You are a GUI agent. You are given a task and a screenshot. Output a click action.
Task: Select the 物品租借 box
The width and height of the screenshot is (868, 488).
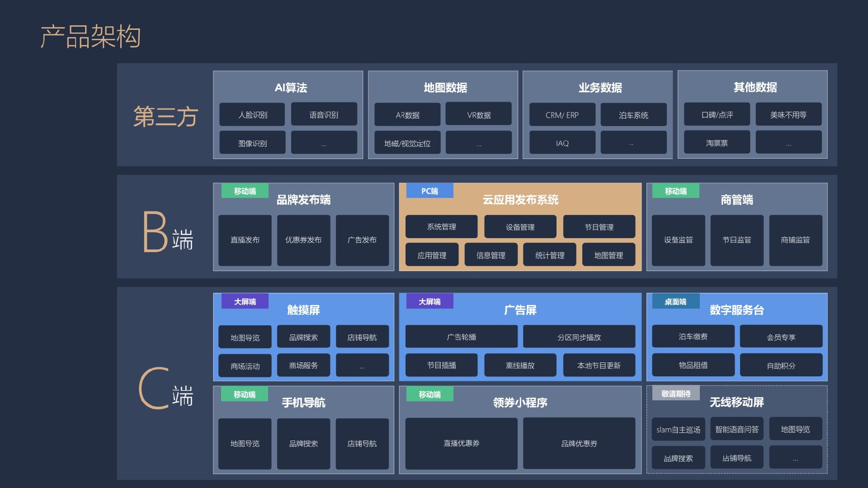tap(693, 365)
